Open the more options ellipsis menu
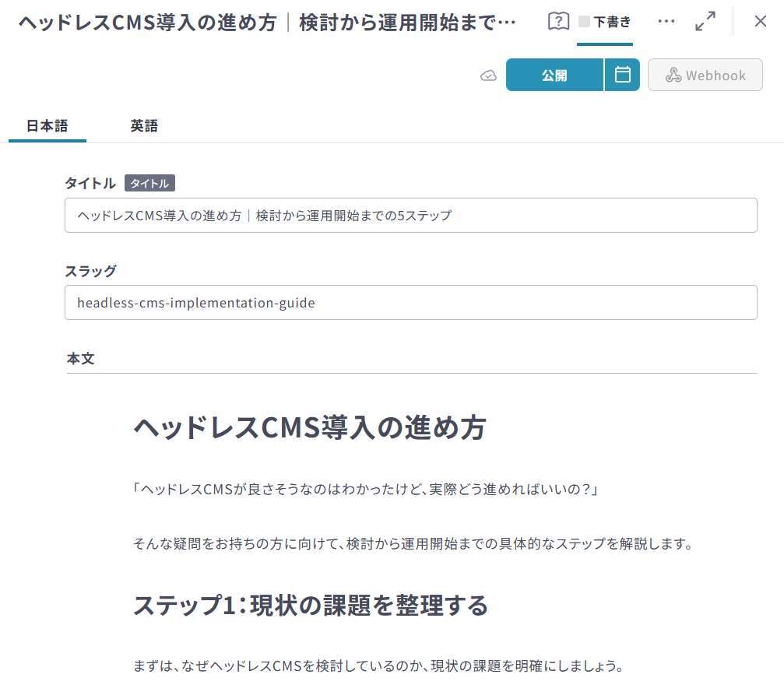 coord(666,21)
